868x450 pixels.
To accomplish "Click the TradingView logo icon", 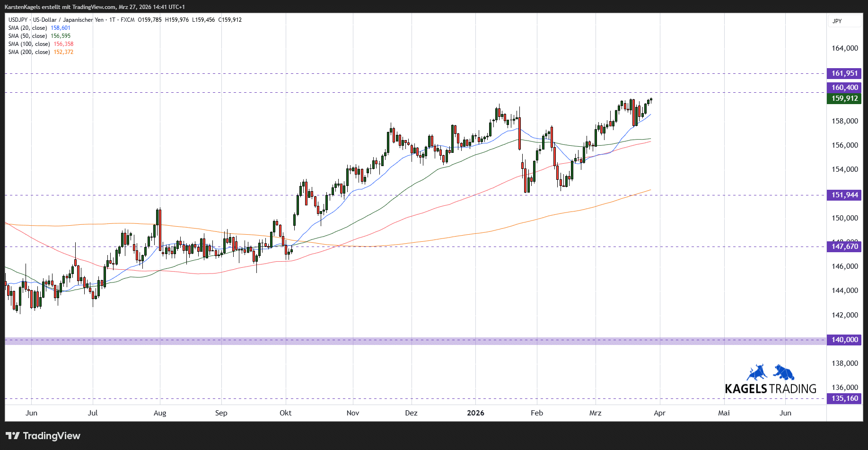I will click(x=13, y=436).
